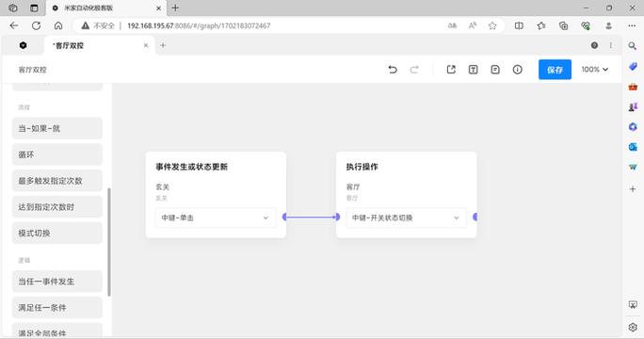Click the output port of the 事件发生或状态更新 node

point(284,217)
